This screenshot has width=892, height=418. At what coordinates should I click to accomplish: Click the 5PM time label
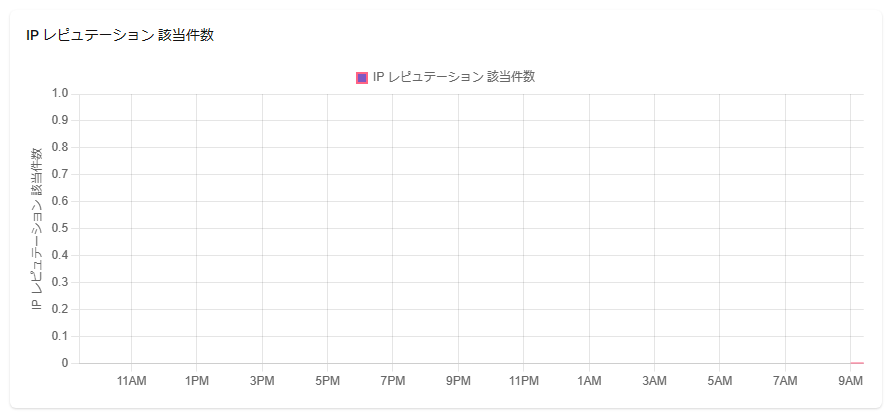coord(327,381)
